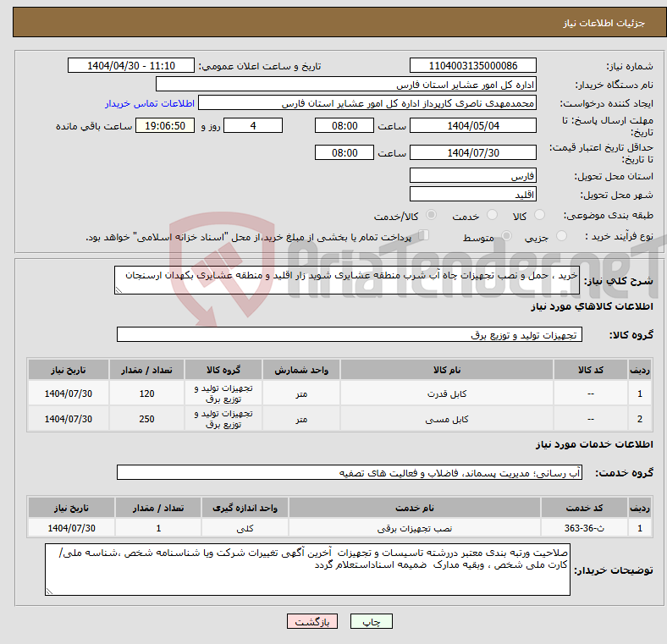Click the response deadline time 08:00 field

pos(345,125)
